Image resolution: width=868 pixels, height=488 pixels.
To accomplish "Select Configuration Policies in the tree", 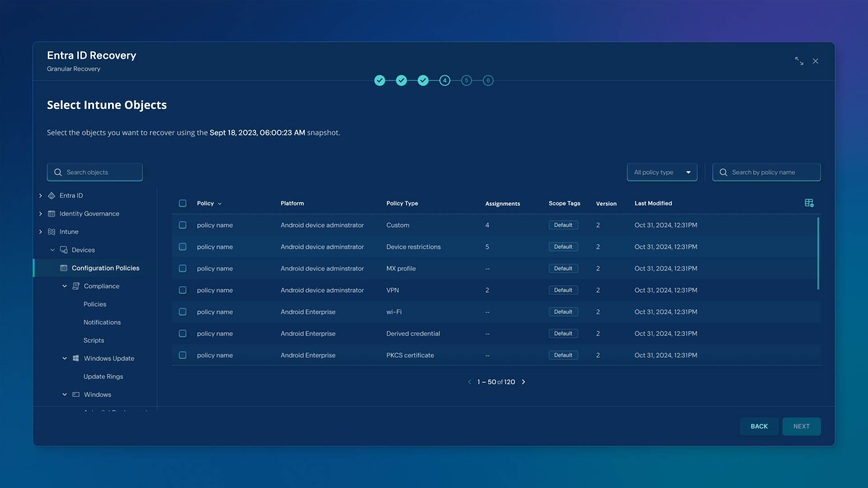I will 95,268.
